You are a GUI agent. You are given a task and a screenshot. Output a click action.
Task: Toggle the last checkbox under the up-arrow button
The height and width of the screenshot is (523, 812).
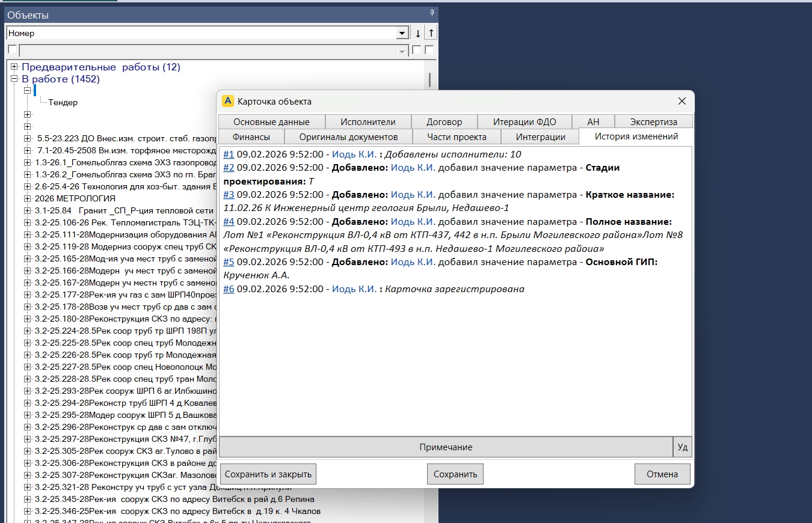click(429, 50)
